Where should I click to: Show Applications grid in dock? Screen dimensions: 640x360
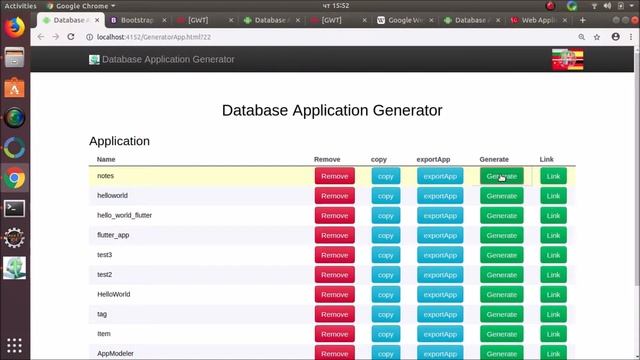point(14,345)
